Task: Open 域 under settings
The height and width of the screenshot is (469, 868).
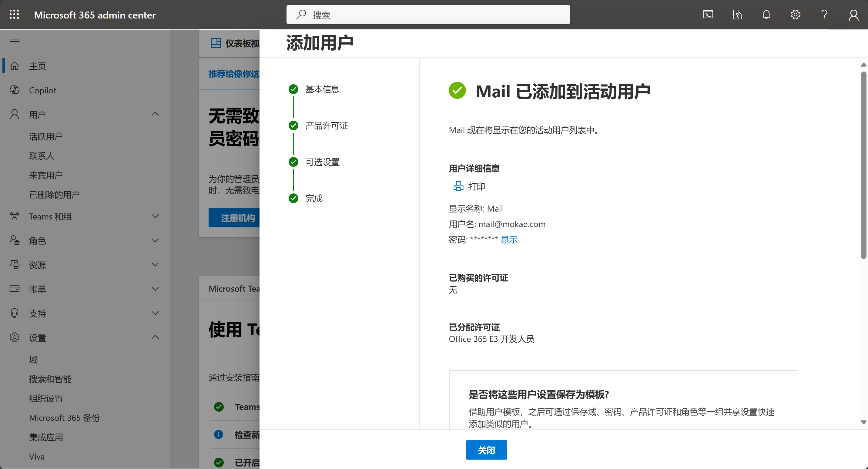Action: point(33,360)
